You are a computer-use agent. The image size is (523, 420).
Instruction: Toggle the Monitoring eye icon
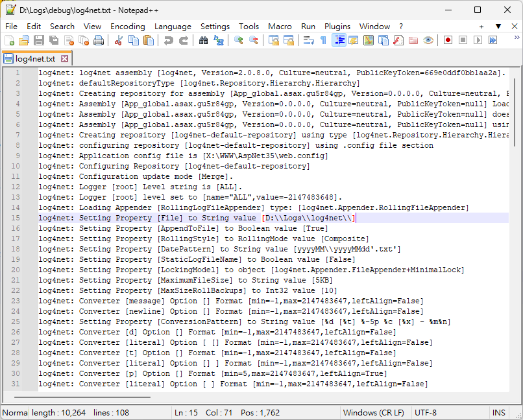(x=428, y=40)
